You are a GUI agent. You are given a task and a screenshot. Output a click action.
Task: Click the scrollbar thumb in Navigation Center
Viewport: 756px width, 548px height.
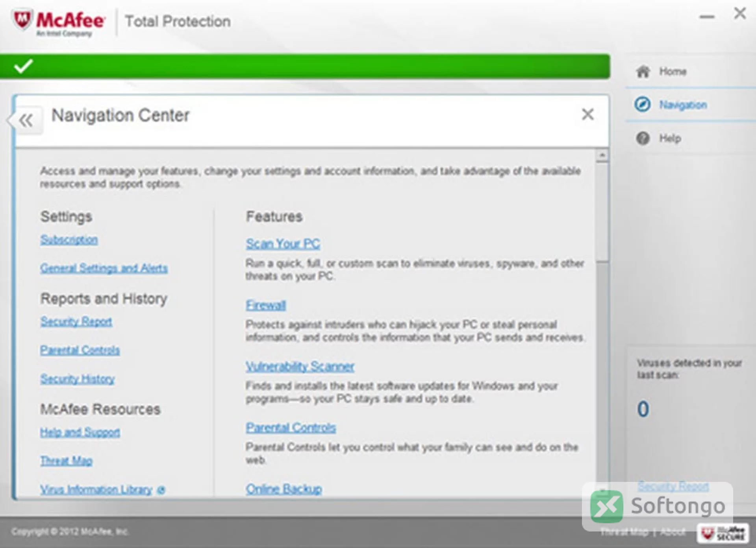tap(602, 212)
